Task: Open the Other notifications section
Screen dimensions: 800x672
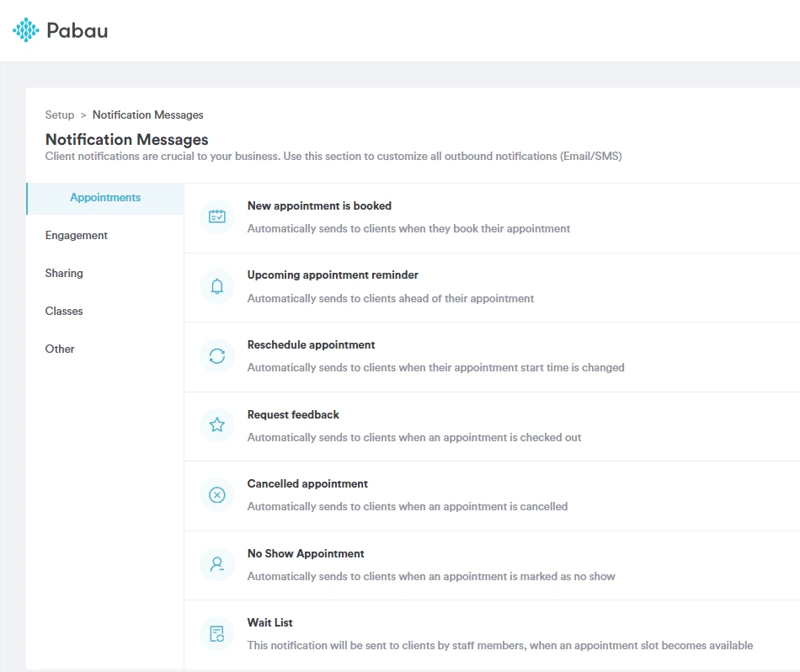Action: [60, 349]
